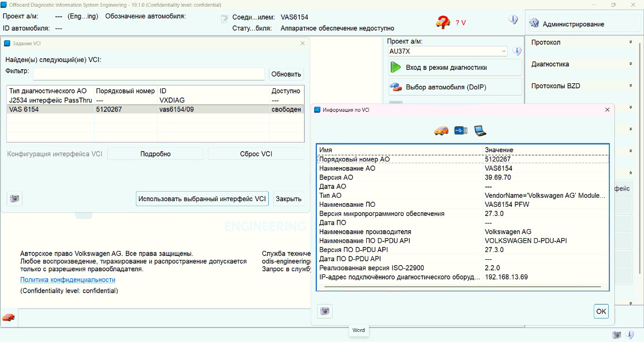Select the Порядковый номер АО row

463,159
